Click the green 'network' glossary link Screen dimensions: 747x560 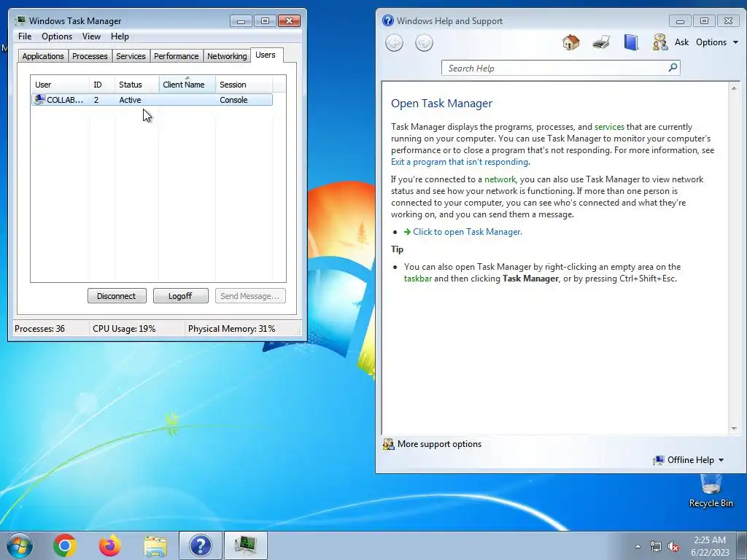click(x=500, y=179)
